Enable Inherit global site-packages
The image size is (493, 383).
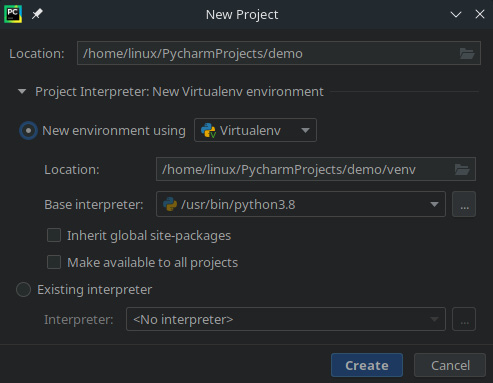pyautogui.click(x=54, y=235)
